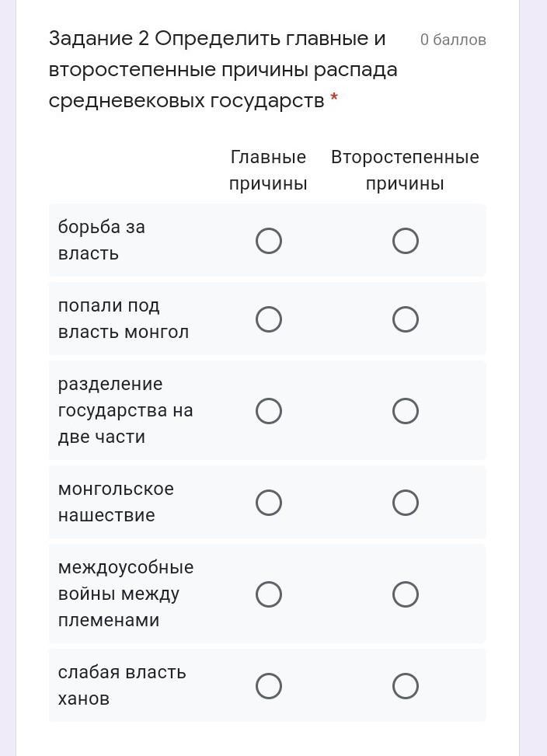
Task: Click the row label text 'слабая власть ханов'
Action: 122,685
